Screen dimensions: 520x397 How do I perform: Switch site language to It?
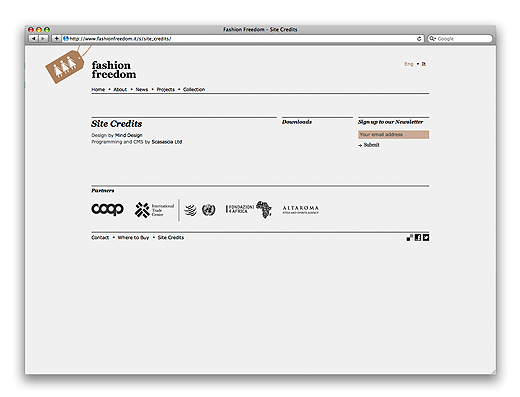[423, 64]
